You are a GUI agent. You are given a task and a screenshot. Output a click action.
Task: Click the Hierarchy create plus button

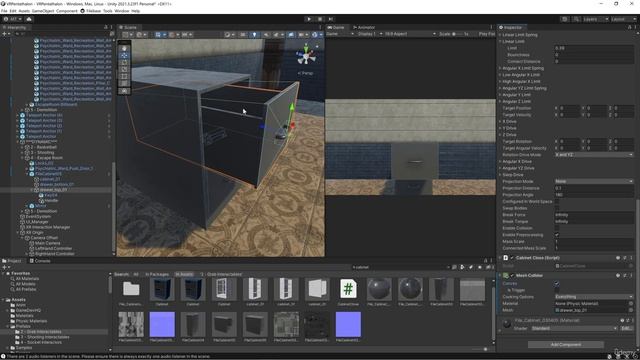point(5,34)
